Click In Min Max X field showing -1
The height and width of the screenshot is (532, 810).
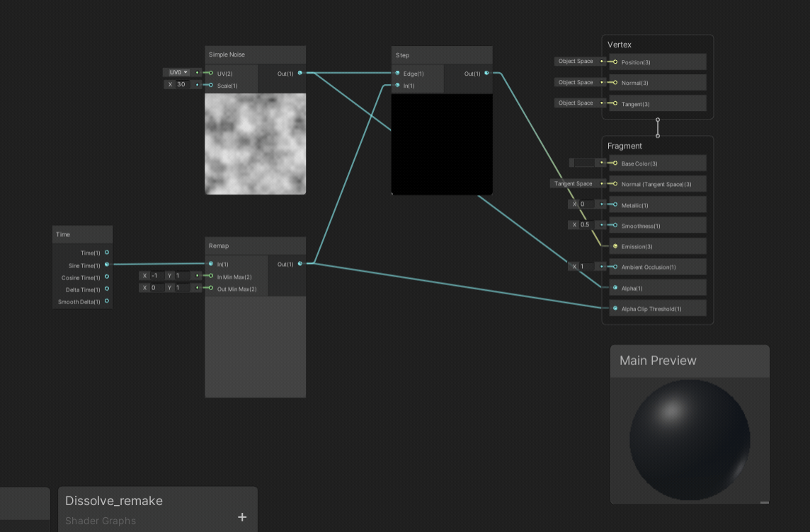click(156, 275)
